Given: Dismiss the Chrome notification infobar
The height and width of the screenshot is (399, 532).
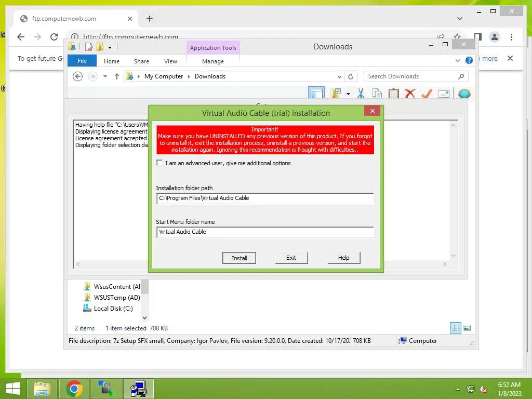Looking at the screenshot, I should (510, 58).
